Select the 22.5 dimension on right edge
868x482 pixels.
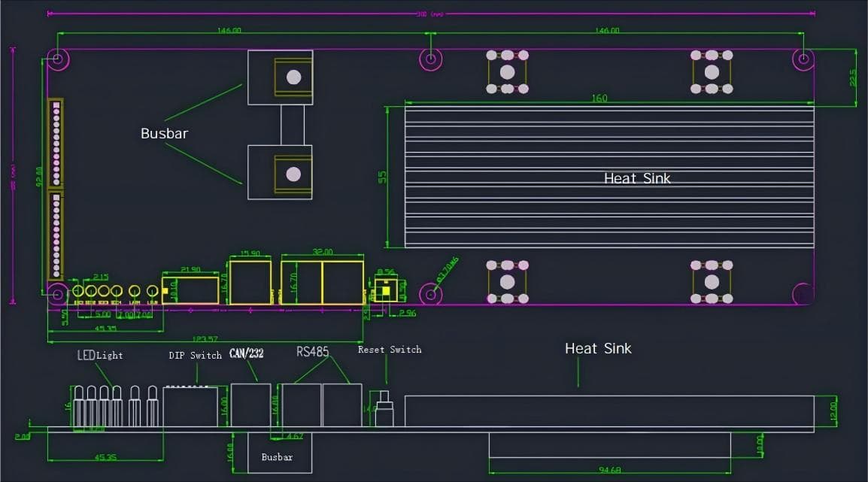(852, 77)
